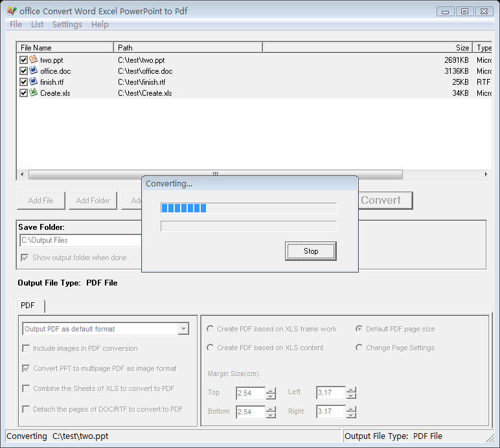This screenshot has height=448, width=500.
Task: Click the app logo in the title bar
Action: [x=12, y=11]
